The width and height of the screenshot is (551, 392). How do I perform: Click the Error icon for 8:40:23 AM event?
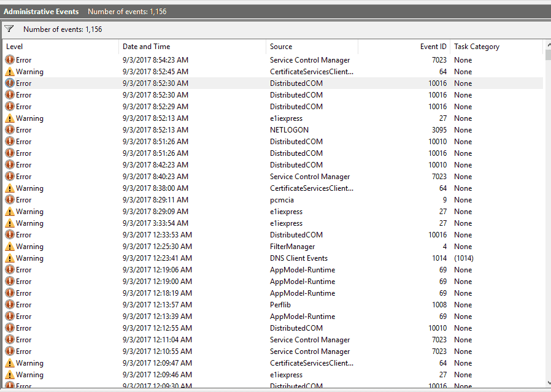[10, 176]
